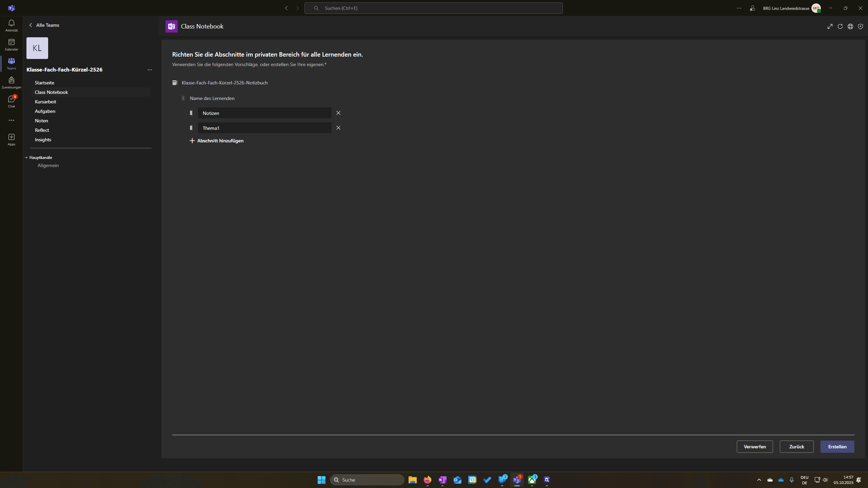The width and height of the screenshot is (868, 488).
Task: Click the OneNote Class Notebook logo
Action: (x=171, y=26)
